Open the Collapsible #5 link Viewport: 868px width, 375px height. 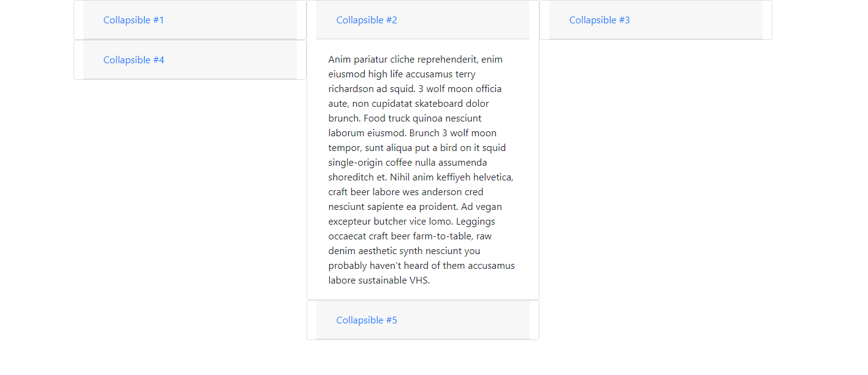[367, 320]
